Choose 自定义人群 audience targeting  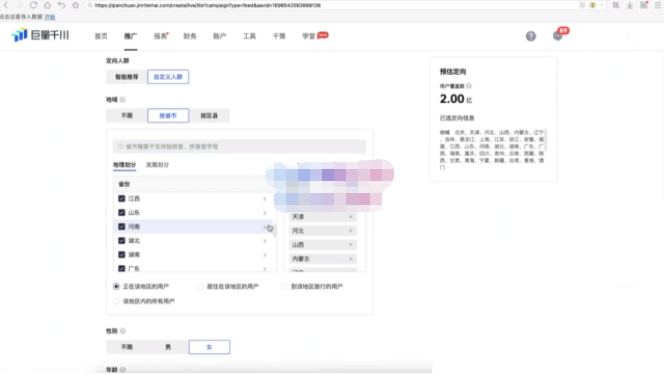pyautogui.click(x=169, y=77)
